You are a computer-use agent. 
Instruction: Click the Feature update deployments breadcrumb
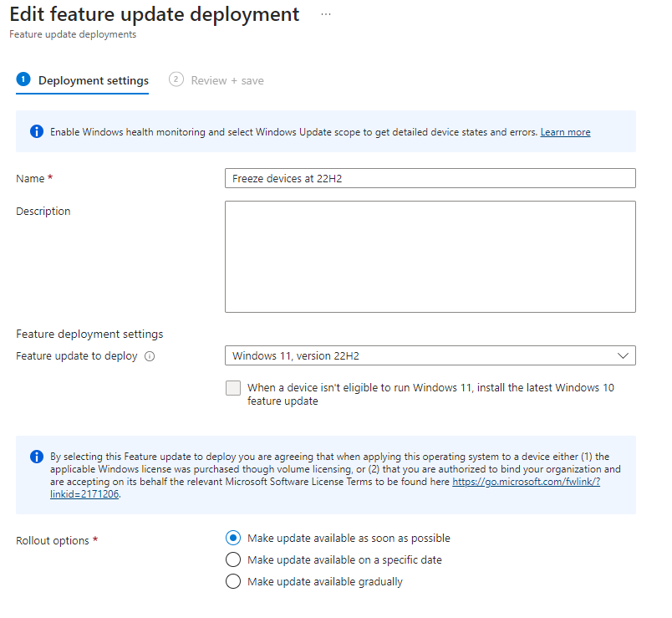(73, 34)
